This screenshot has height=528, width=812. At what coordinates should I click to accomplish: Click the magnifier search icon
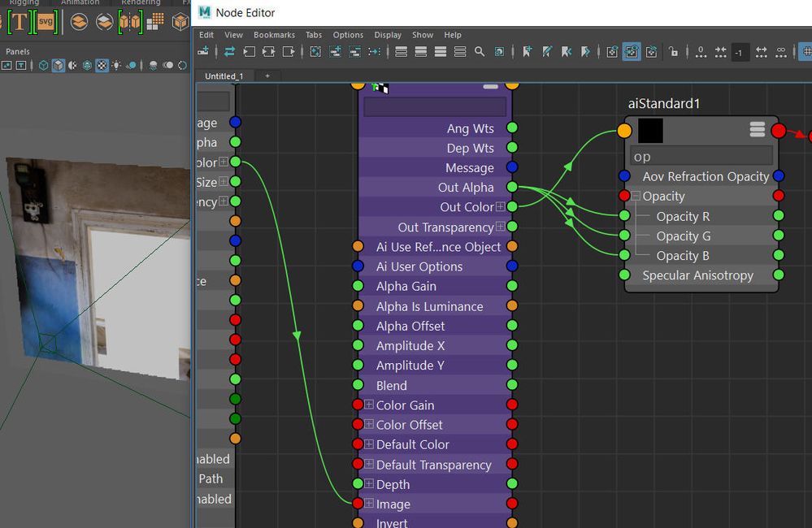(x=480, y=51)
